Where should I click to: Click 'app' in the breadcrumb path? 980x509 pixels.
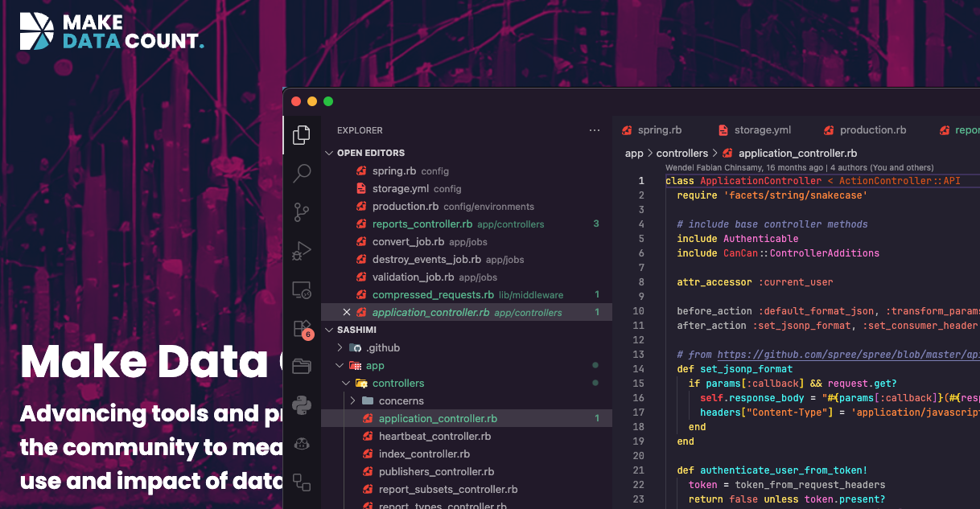point(634,153)
